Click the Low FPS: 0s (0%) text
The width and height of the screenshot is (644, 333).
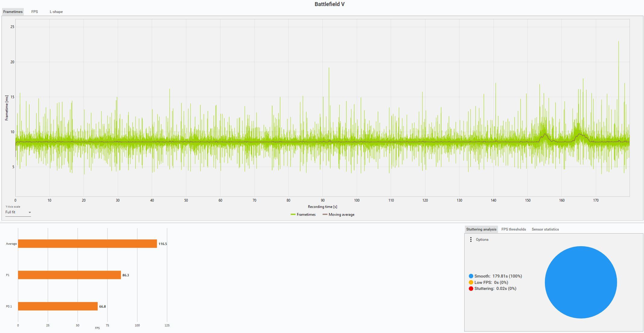click(x=491, y=282)
